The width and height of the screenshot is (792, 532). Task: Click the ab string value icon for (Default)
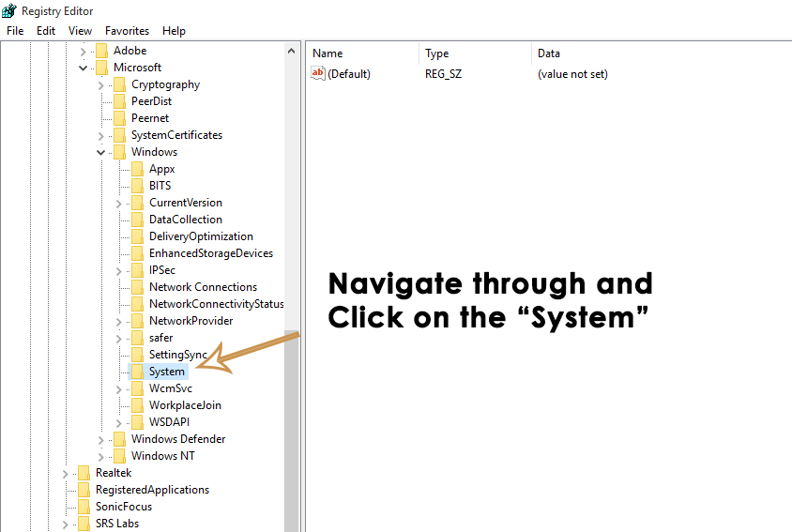click(x=318, y=74)
